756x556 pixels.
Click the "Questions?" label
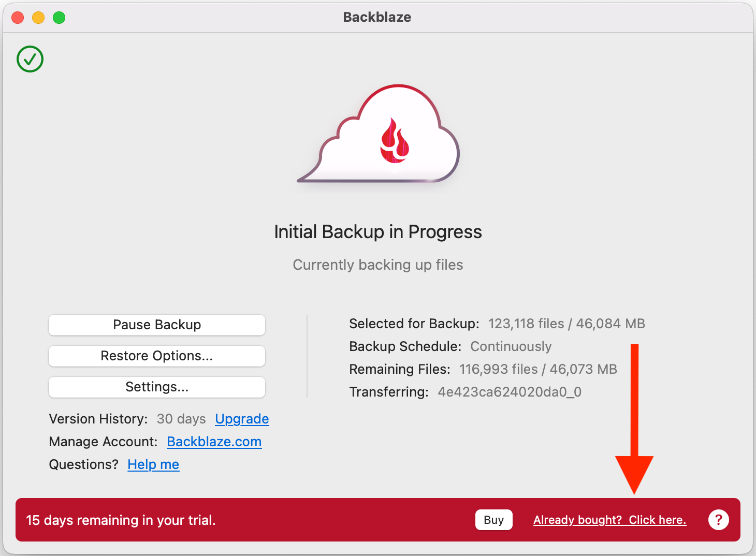point(84,464)
